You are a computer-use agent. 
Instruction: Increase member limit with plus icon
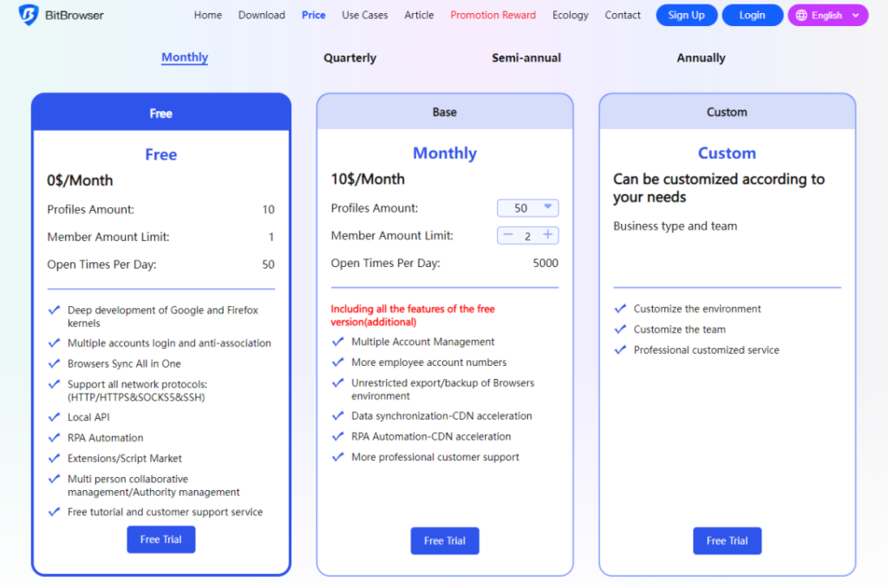tap(548, 234)
